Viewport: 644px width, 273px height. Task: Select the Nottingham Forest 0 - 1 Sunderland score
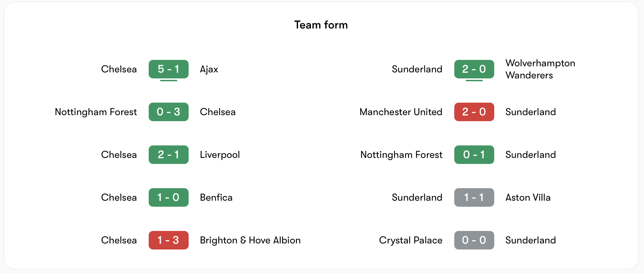(474, 155)
